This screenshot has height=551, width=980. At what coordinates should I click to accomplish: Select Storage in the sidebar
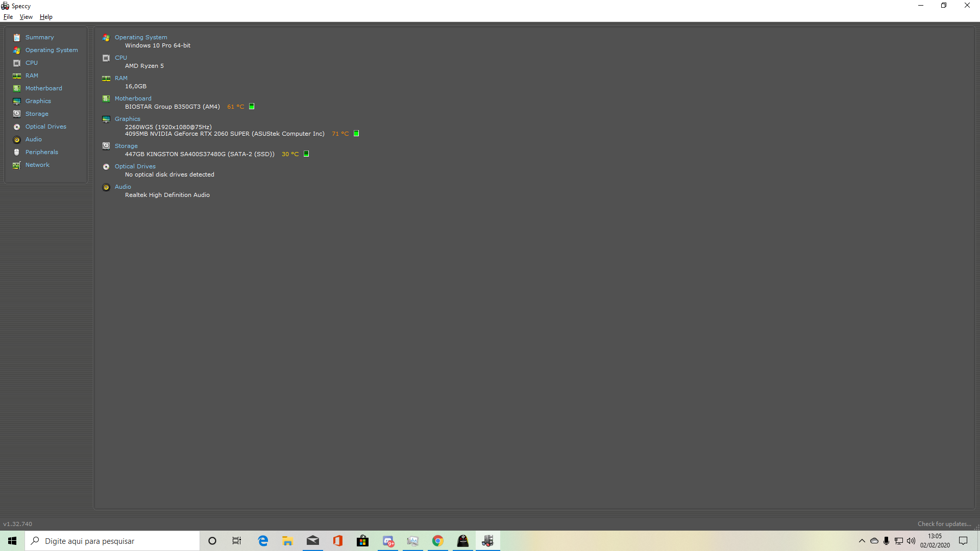pyautogui.click(x=37, y=114)
